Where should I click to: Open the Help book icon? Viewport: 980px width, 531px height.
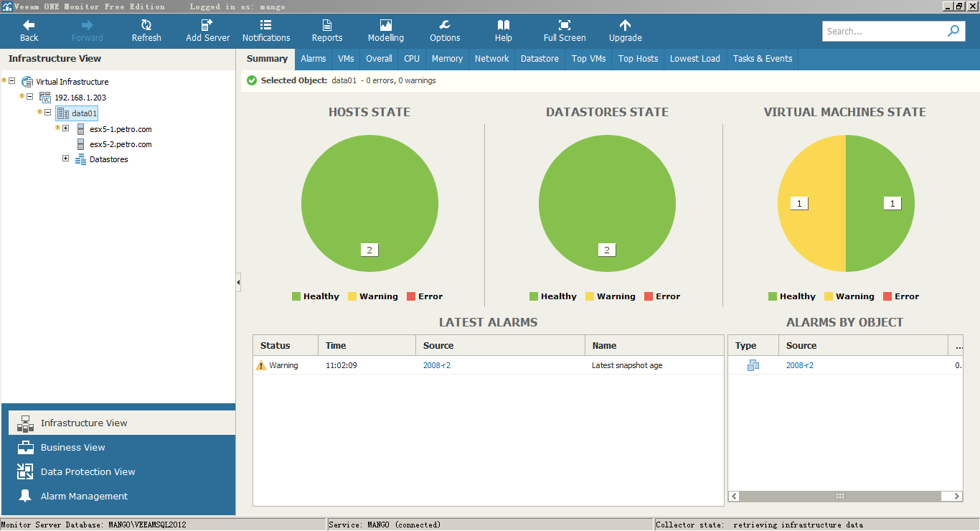(504, 25)
